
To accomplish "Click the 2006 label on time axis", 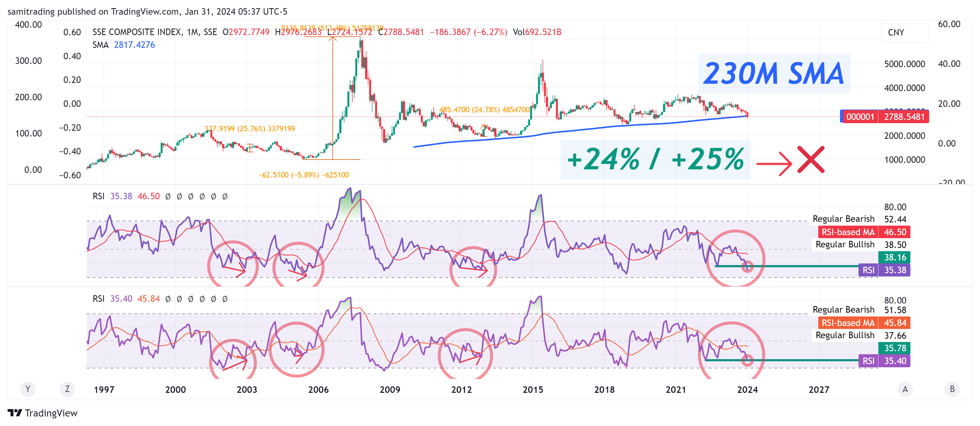I will point(318,390).
